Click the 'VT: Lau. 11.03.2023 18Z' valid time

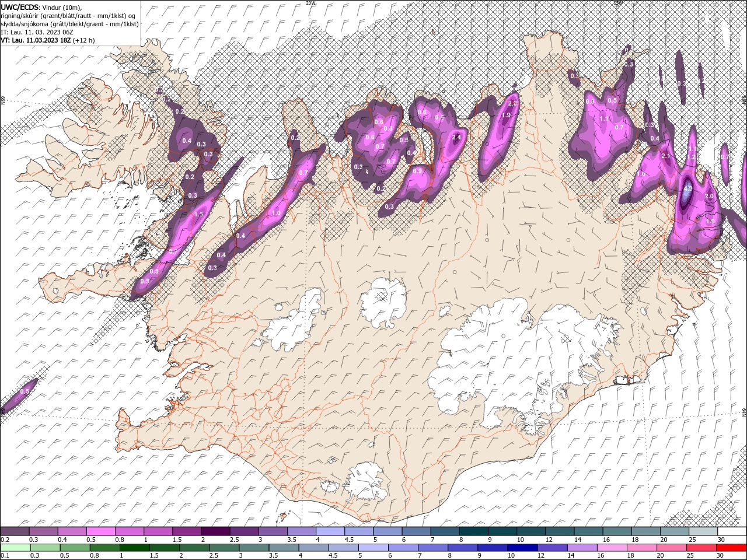(35, 40)
